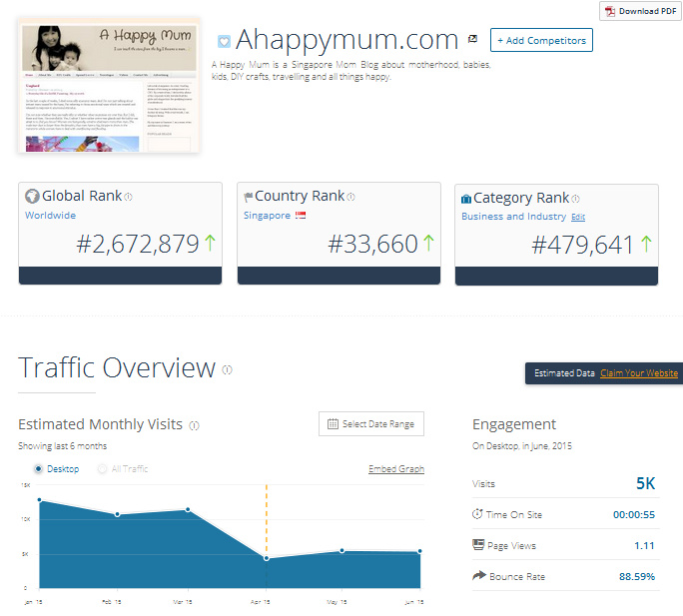Viewport: 683px width, 616px height.
Task: Open the Worldwide rank link
Action: (x=51, y=216)
